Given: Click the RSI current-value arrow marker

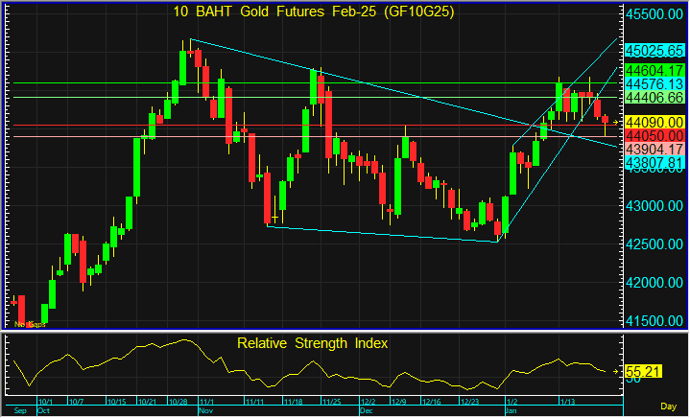Looking at the screenshot, I should tap(617, 372).
